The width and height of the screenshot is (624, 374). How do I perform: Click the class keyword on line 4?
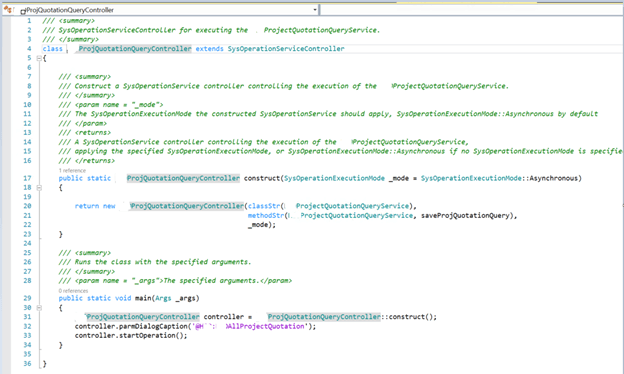click(53, 49)
